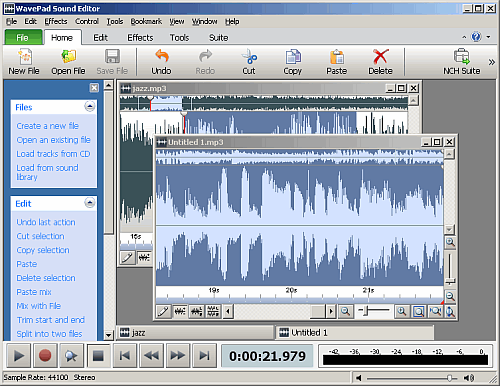Open the NCH Suite toolbar icon
The height and width of the screenshot is (386, 500).
(462, 57)
